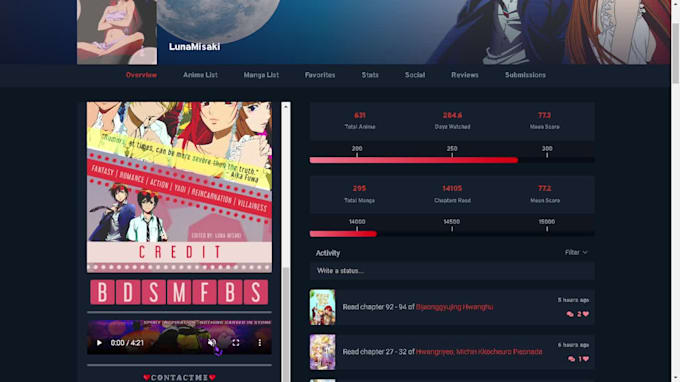This screenshot has height=382, width=680.
Task: Go to the Favorites tab
Action: point(320,75)
